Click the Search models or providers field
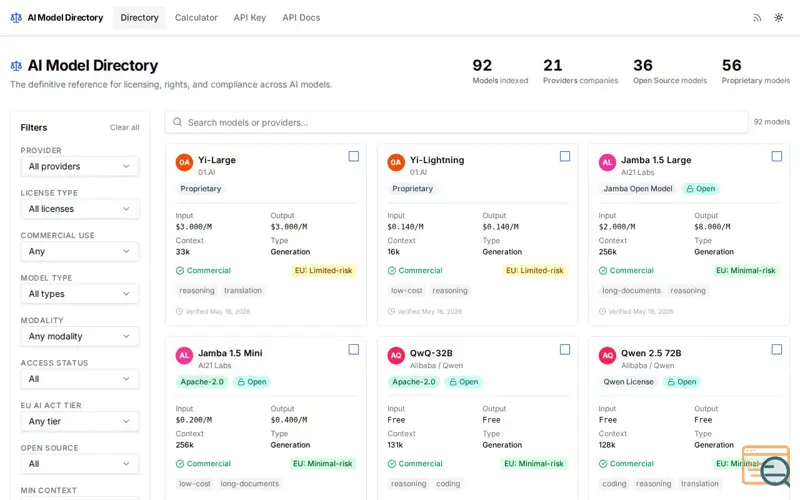This screenshot has width=800, height=500. coord(457,122)
